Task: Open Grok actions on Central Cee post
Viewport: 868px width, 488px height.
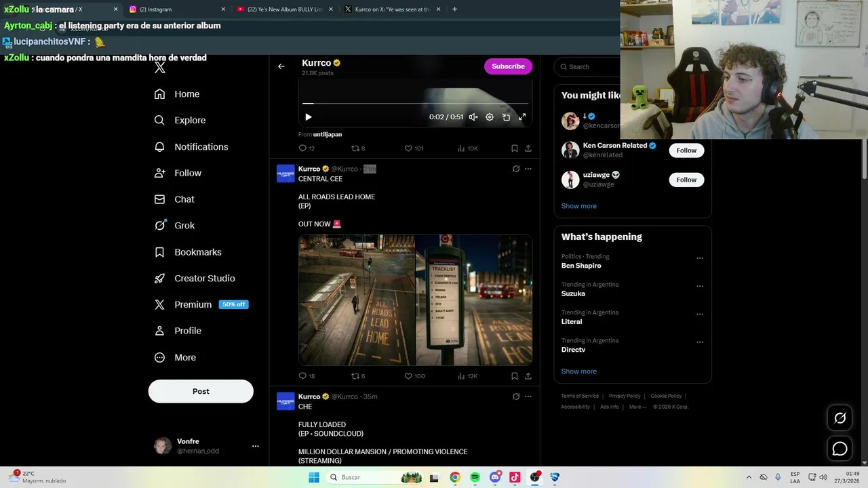Action: pyautogui.click(x=516, y=169)
